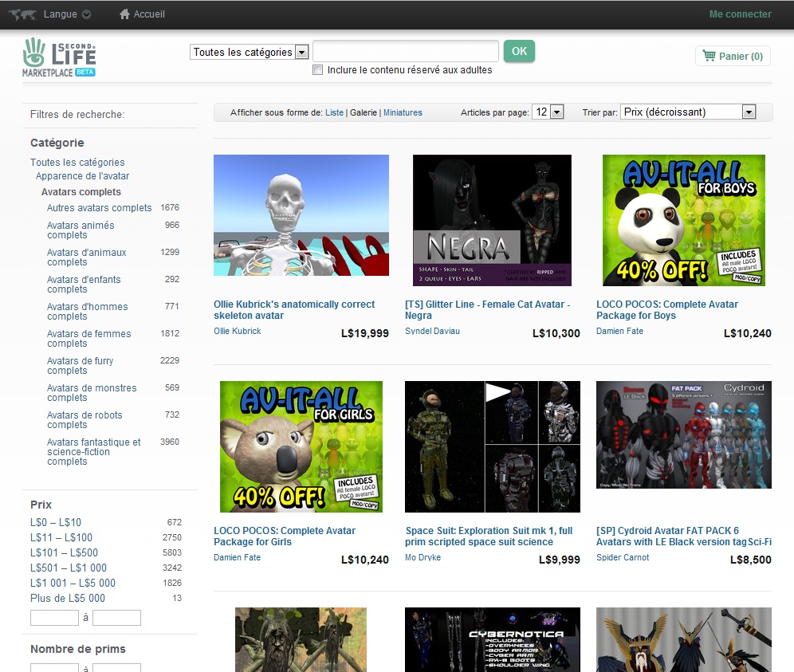
Task: Click the green OK search button
Action: pos(519,51)
